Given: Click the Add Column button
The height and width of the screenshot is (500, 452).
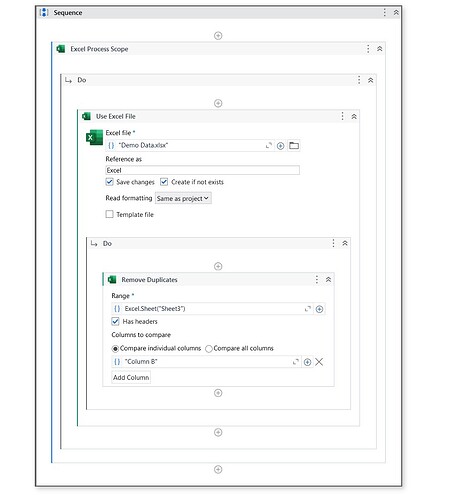Looking at the screenshot, I should pyautogui.click(x=131, y=377).
